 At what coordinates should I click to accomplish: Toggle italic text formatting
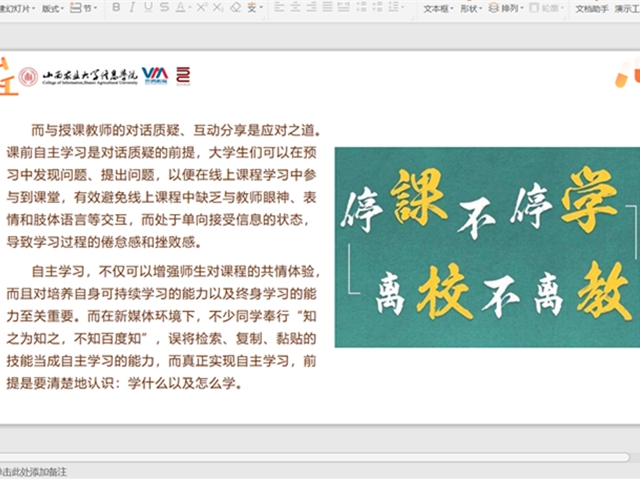click(x=132, y=7)
